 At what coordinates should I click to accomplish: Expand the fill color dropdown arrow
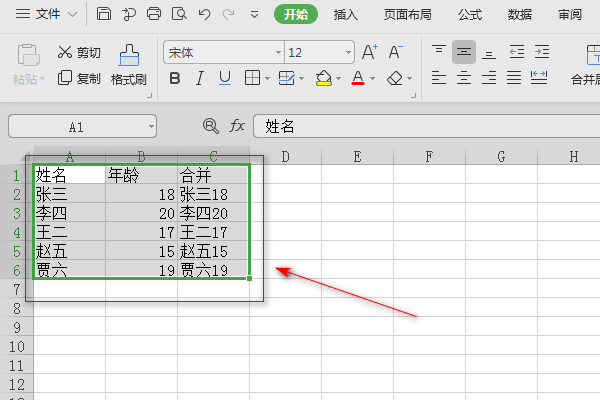pyautogui.click(x=338, y=78)
